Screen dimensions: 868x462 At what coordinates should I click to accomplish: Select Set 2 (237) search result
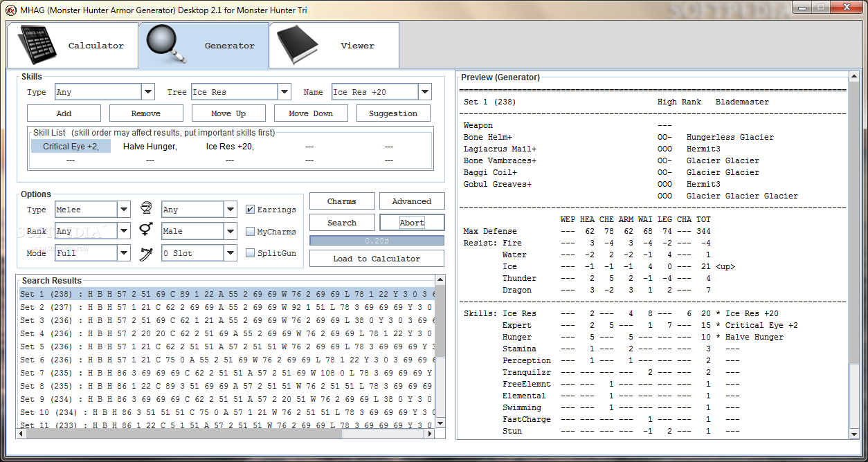point(226,307)
